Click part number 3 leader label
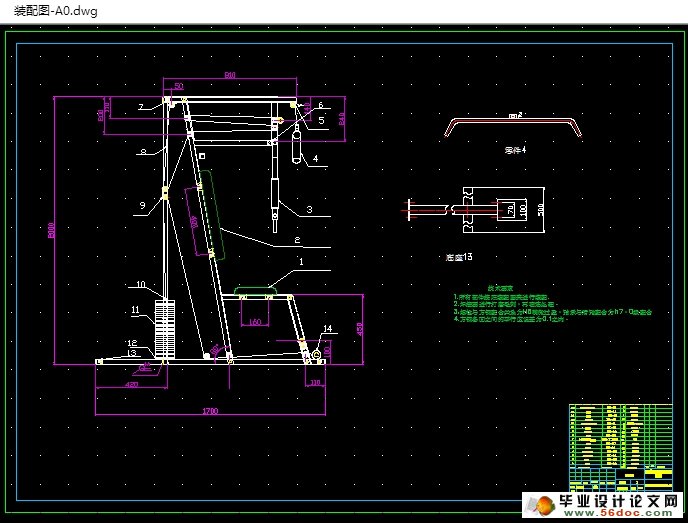Viewport: 688px width, 523px height. (x=309, y=209)
